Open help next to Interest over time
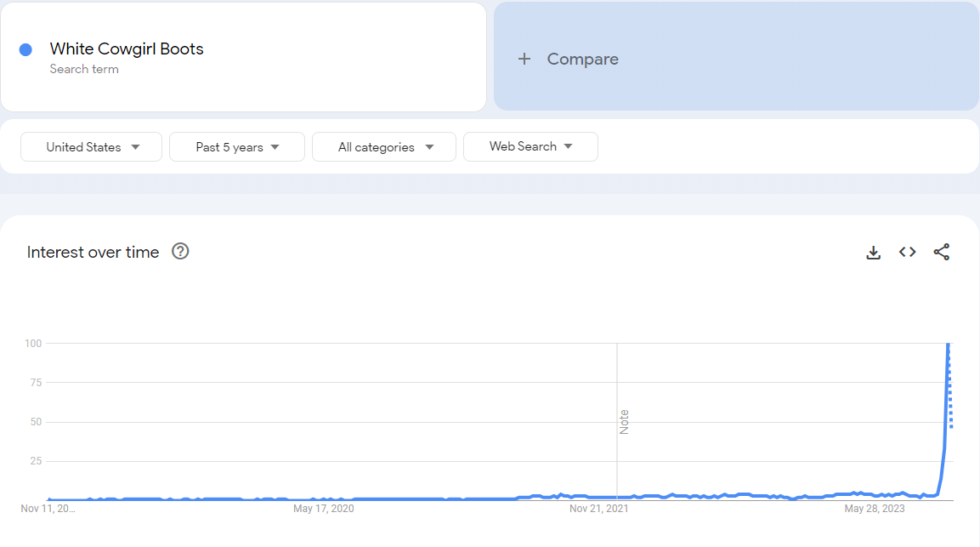 180,252
